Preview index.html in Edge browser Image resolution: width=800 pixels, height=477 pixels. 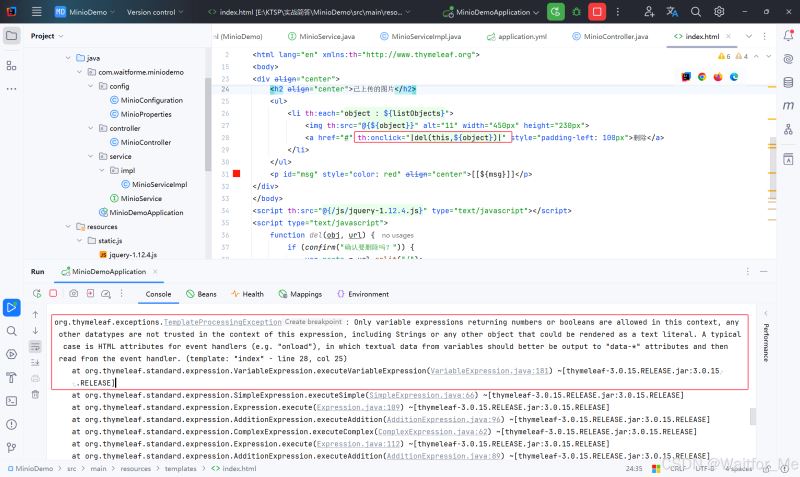pos(734,77)
